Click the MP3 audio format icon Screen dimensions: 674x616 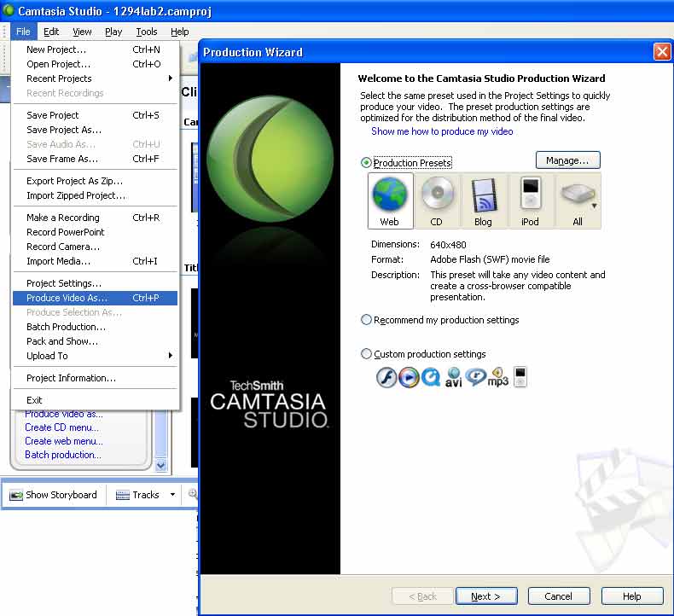tap(498, 377)
